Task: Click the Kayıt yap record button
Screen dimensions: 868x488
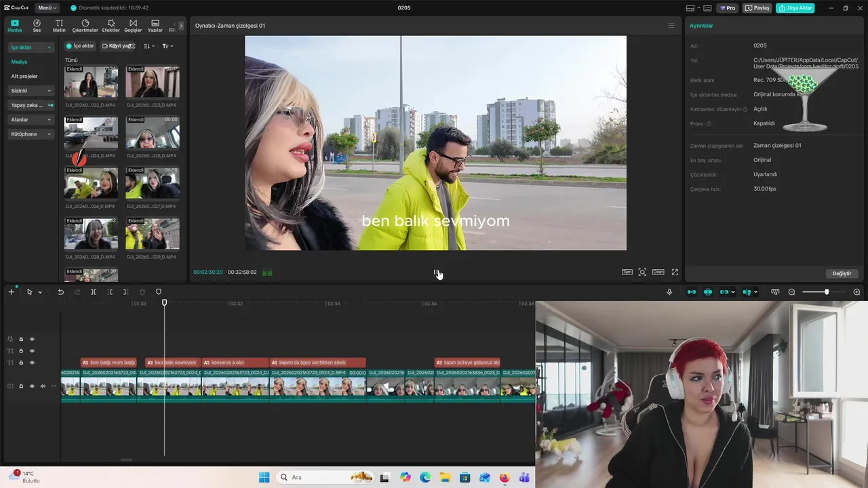Action: click(117, 46)
